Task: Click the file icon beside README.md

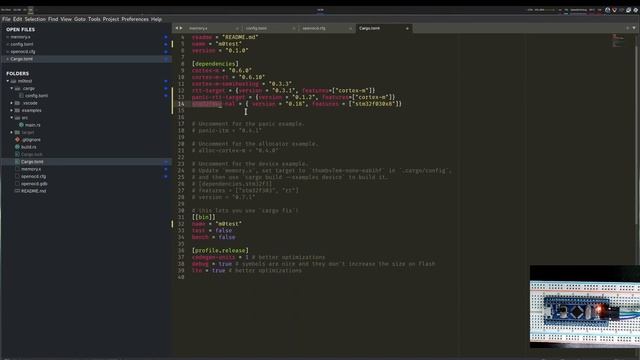Action: click(17, 191)
